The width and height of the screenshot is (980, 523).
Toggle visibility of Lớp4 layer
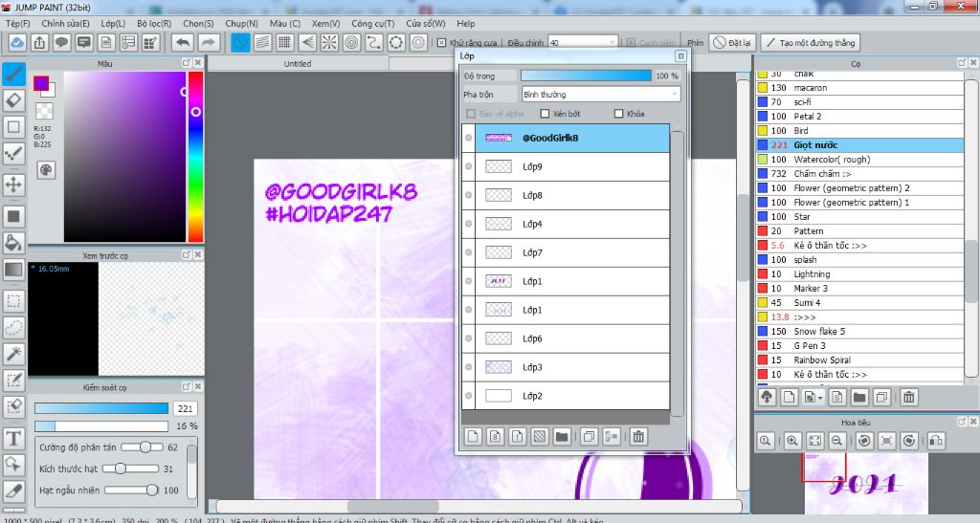coord(468,224)
